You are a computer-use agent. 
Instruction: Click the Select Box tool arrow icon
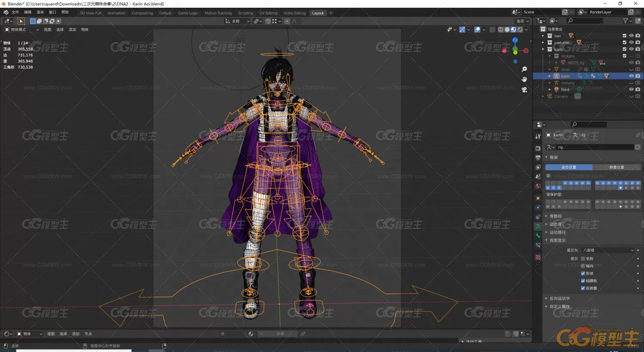[21, 21]
